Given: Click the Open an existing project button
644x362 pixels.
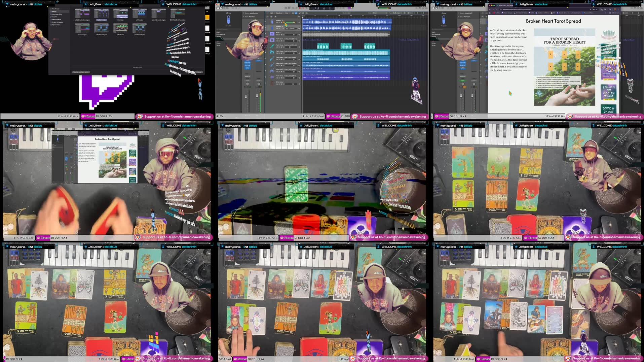Looking at the screenshot, I should click(81, 72).
